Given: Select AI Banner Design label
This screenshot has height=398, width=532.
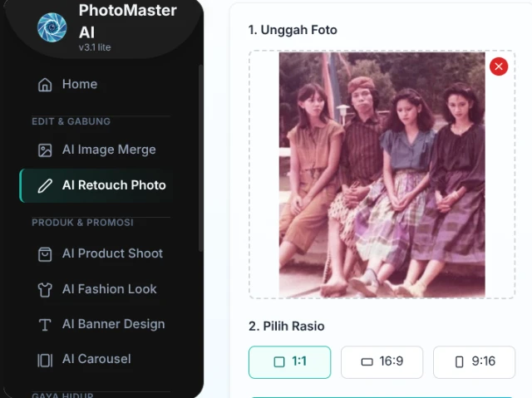Looking at the screenshot, I should point(113,324).
